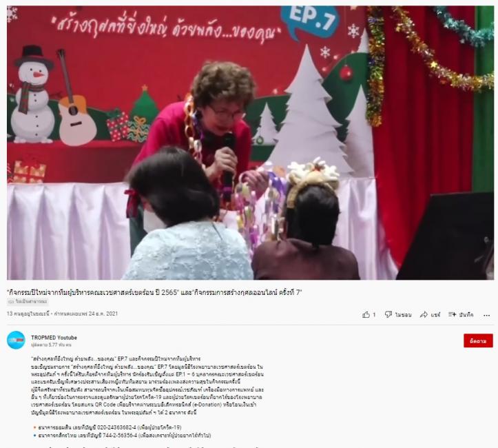498x448 pixels.
Task: Open the three-dot more actions menu
Action: (x=486, y=315)
